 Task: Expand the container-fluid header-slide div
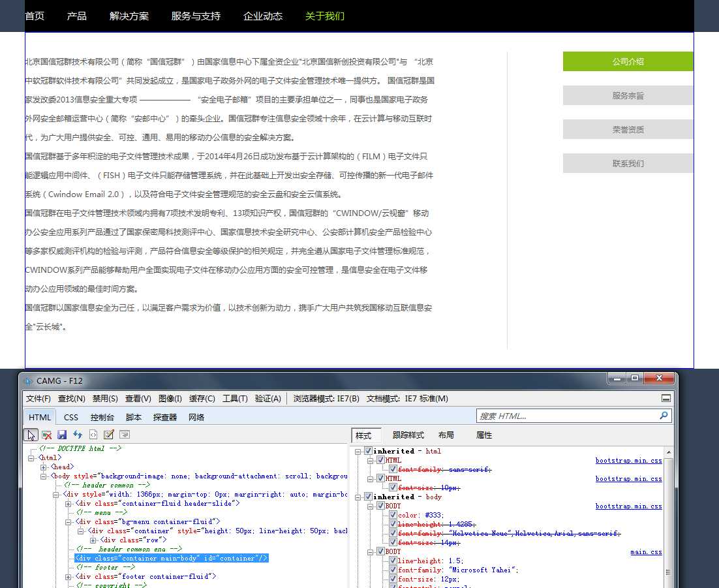coord(69,504)
